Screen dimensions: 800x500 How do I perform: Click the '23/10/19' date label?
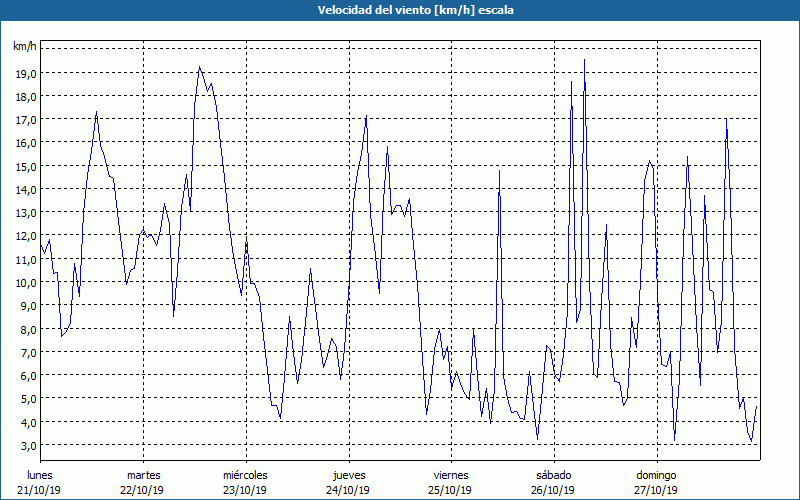point(244,490)
